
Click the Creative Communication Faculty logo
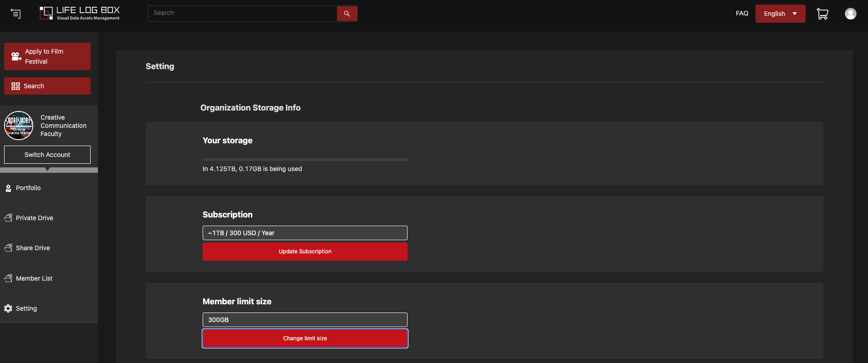[19, 126]
